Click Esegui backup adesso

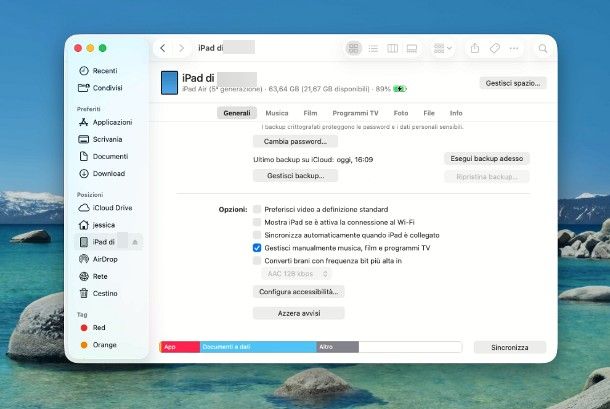487,158
